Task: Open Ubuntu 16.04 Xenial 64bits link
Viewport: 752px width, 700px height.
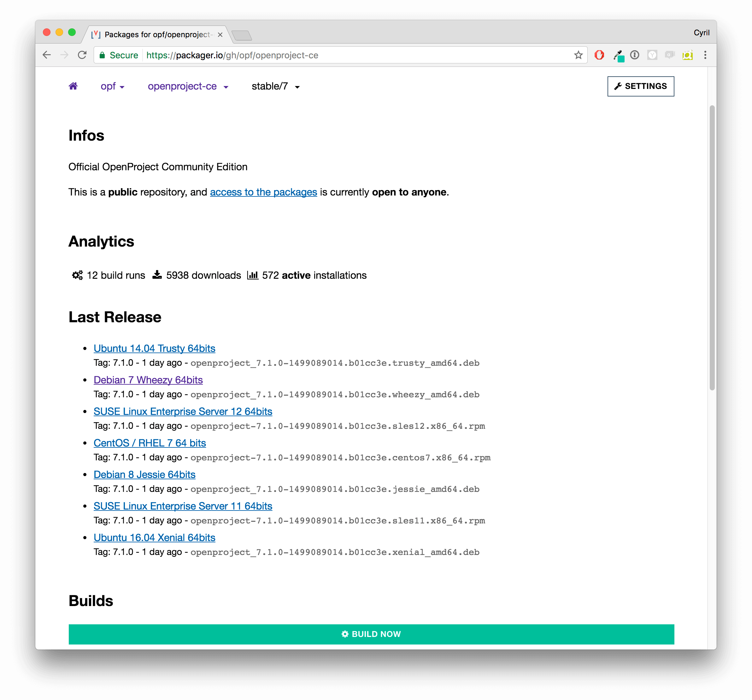Action: pyautogui.click(x=154, y=537)
